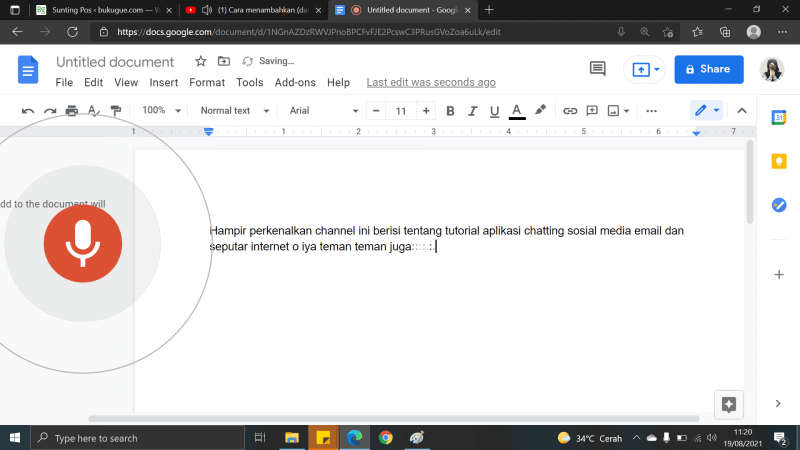Click the Explore button at bottom right
The image size is (800, 450).
(x=729, y=405)
